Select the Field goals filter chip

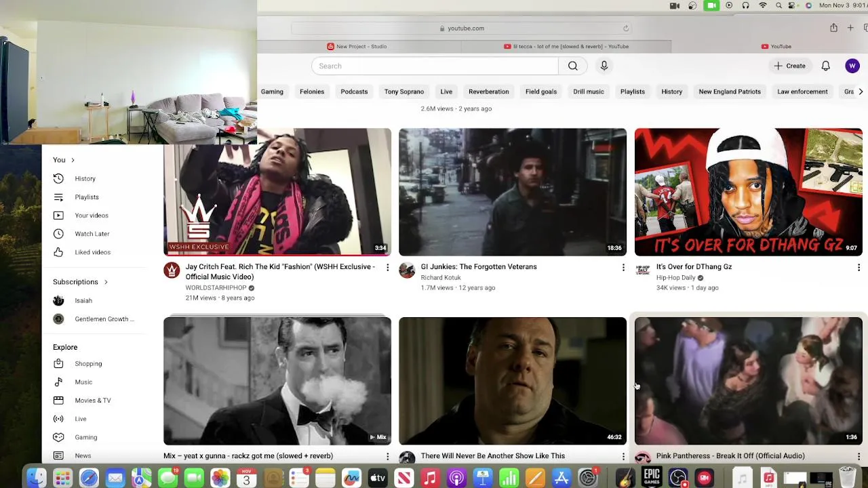tap(541, 91)
